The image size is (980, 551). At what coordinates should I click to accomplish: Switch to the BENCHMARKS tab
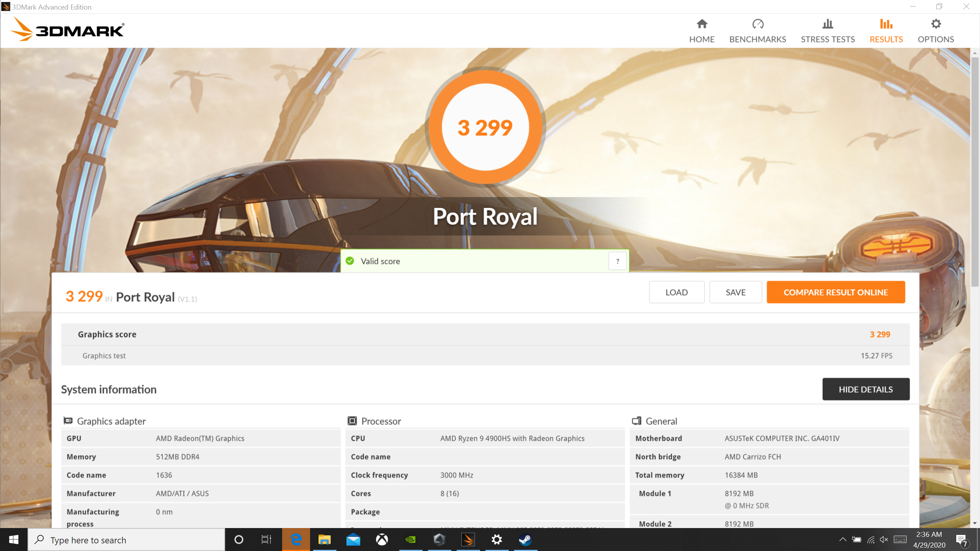[758, 31]
